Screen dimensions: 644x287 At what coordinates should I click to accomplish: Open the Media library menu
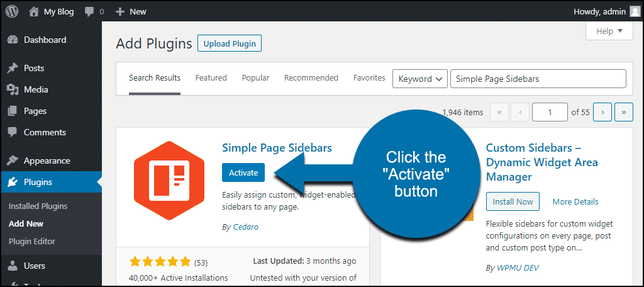[36, 89]
